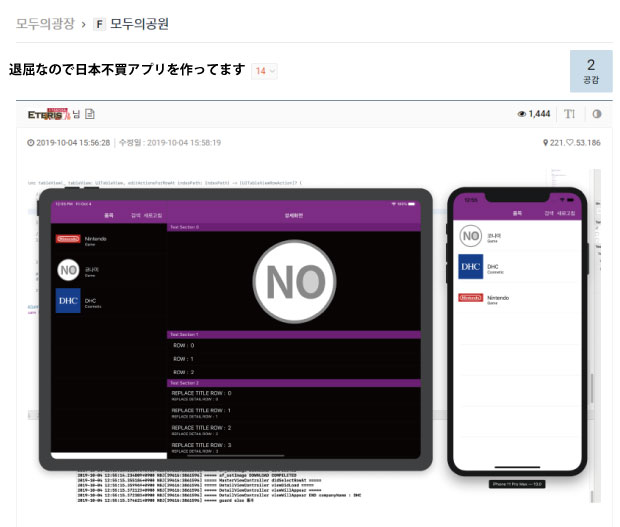Click the location pin IP icon
620x527 pixels.
545,143
